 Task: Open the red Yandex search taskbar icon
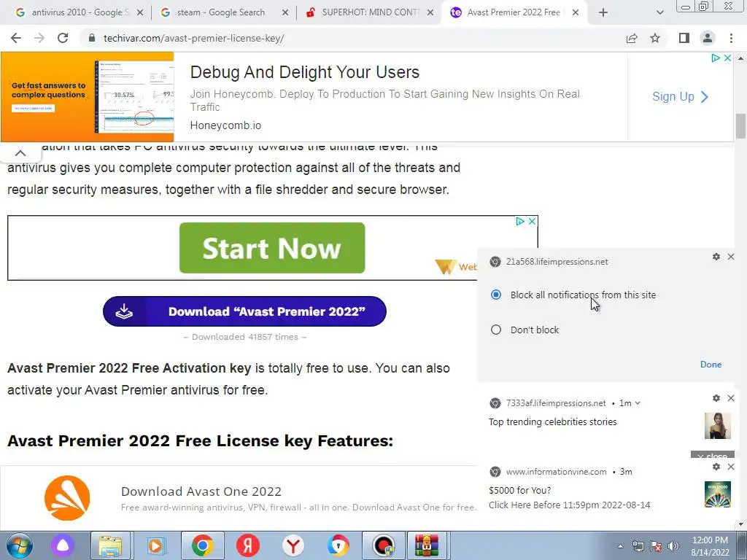point(248,545)
